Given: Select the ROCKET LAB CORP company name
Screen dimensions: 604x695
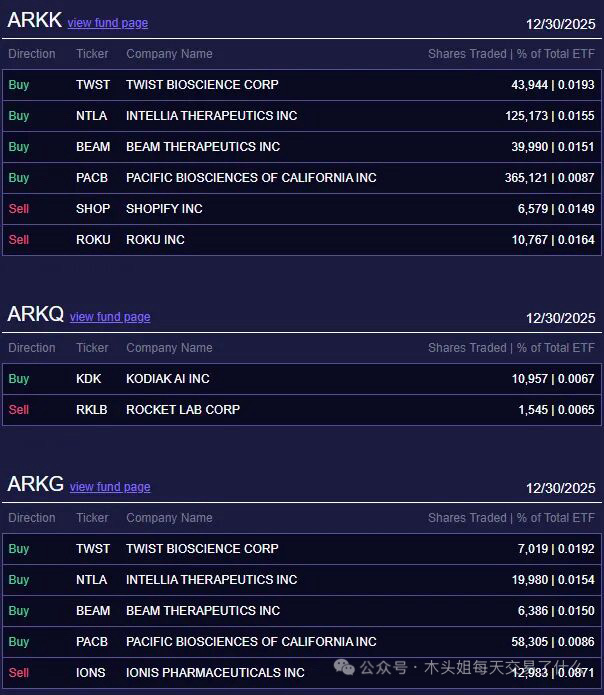Looking at the screenshot, I should pyautogui.click(x=183, y=410).
